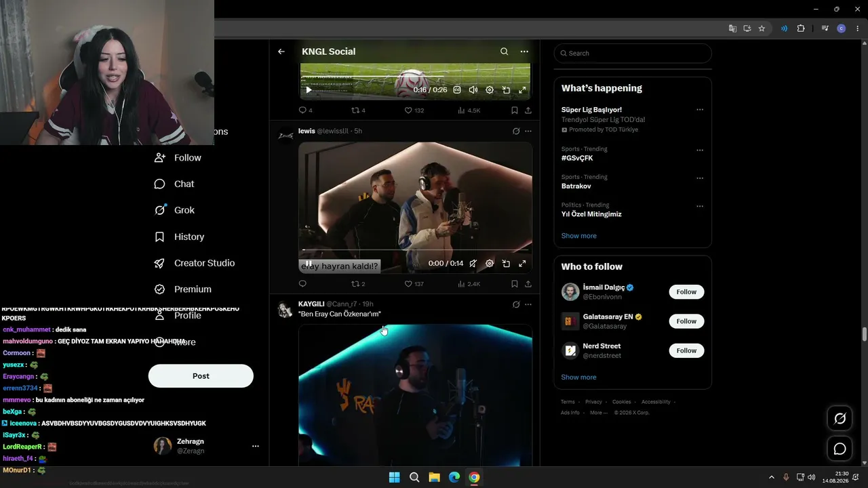
Task: Go back using the arrow beside KNGL Social
Action: [281, 52]
